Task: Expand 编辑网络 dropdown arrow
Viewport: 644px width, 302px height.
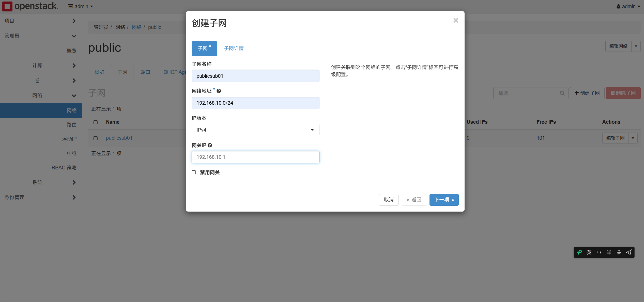Action: coord(636,46)
